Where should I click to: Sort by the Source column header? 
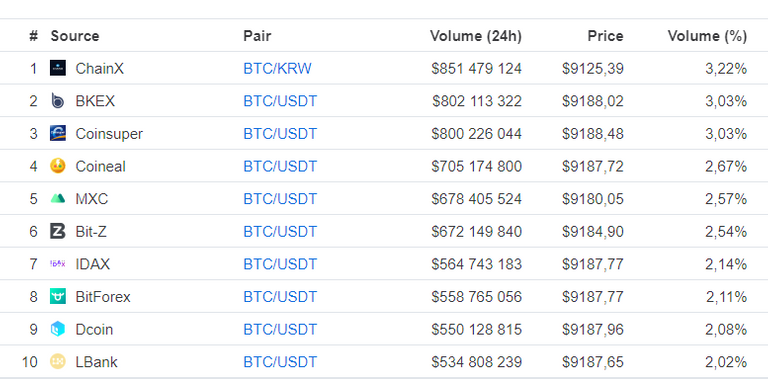tap(75, 36)
